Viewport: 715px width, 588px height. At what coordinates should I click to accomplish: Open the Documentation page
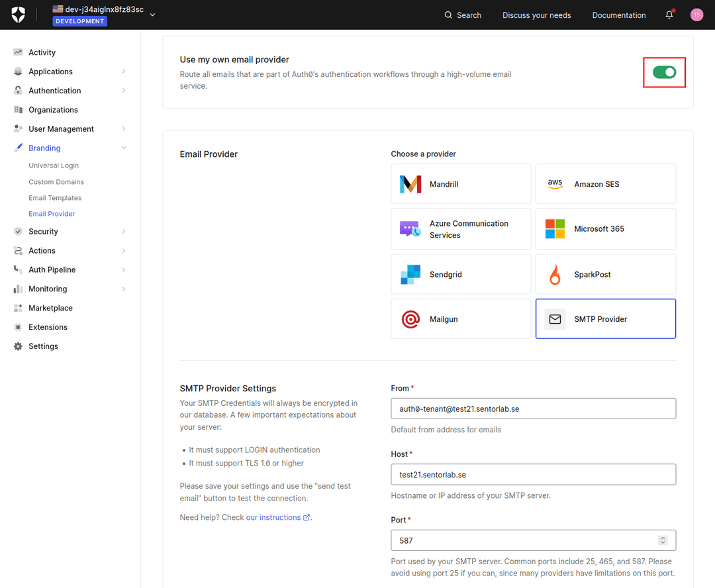click(618, 15)
